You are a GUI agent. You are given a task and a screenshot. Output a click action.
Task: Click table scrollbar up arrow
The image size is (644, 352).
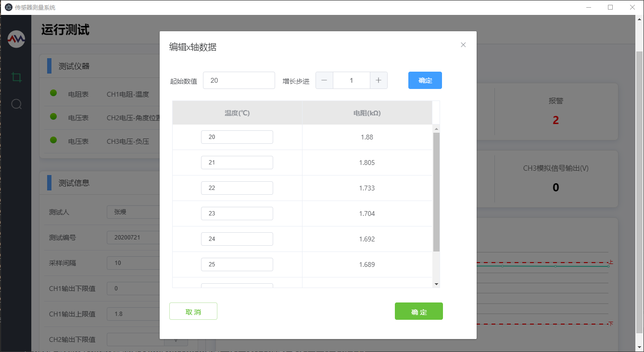tap(436, 129)
